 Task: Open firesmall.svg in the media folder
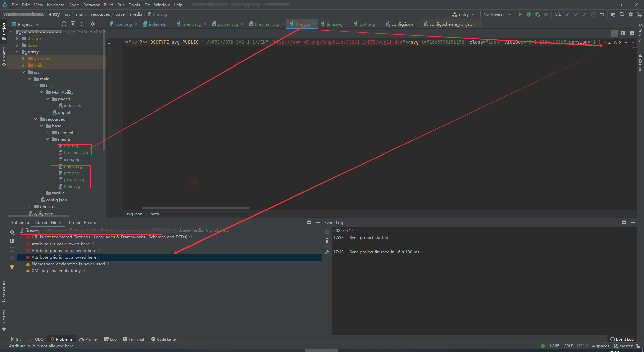pos(76,152)
